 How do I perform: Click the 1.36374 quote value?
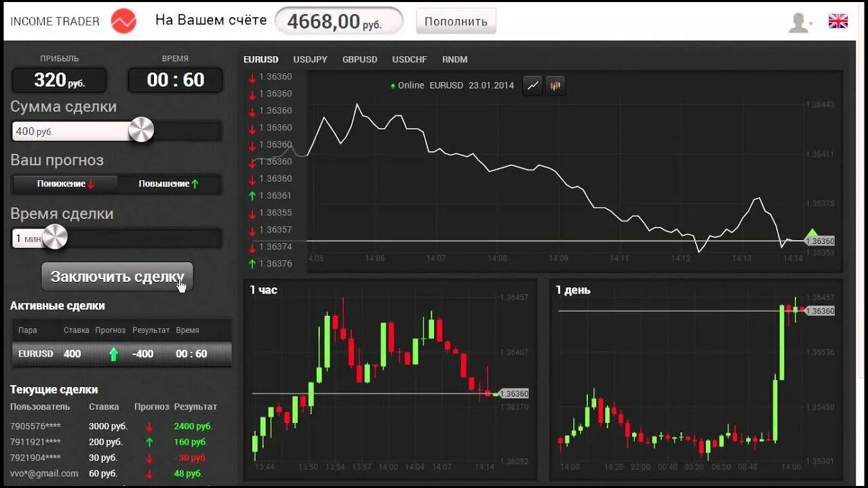[x=275, y=247]
